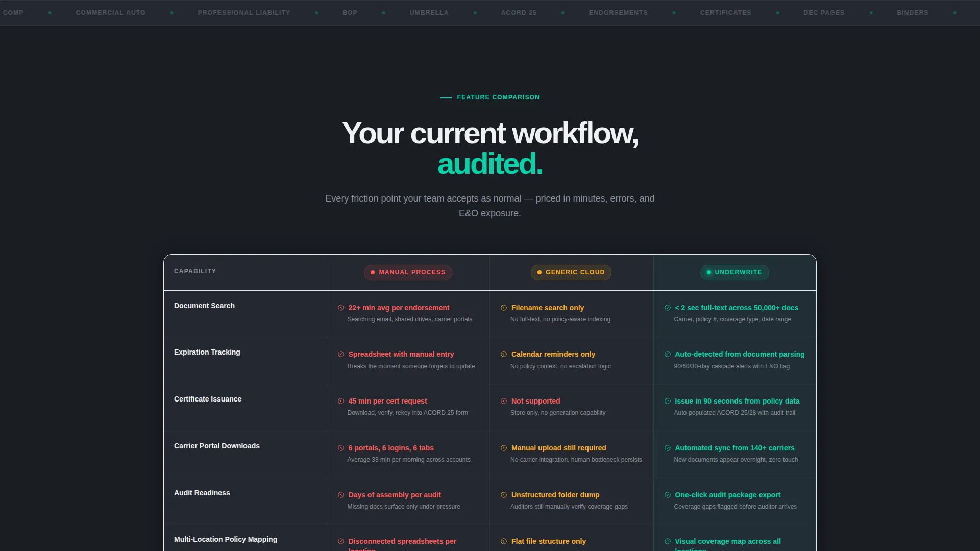Select UMBRELLA in the top ticker
980x551 pixels.
point(429,13)
